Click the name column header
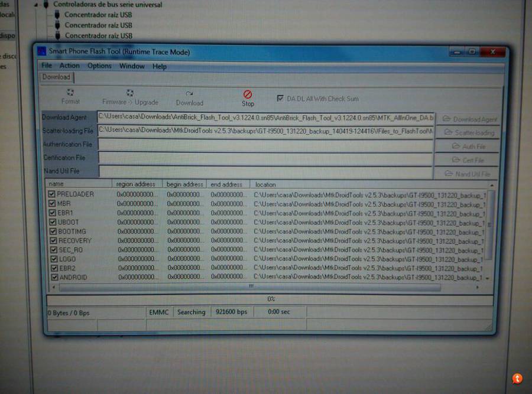This screenshot has height=394, width=532. [79, 184]
